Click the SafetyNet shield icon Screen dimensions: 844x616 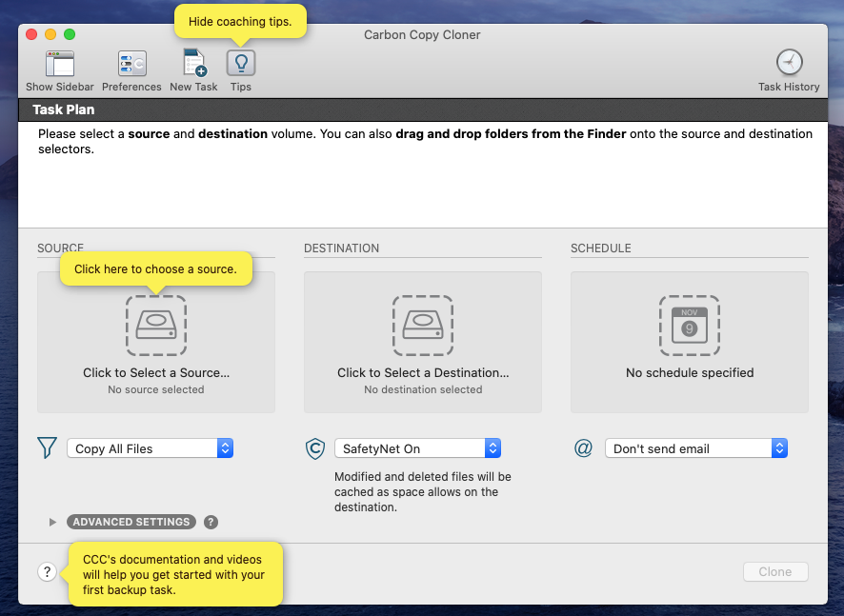tap(315, 448)
